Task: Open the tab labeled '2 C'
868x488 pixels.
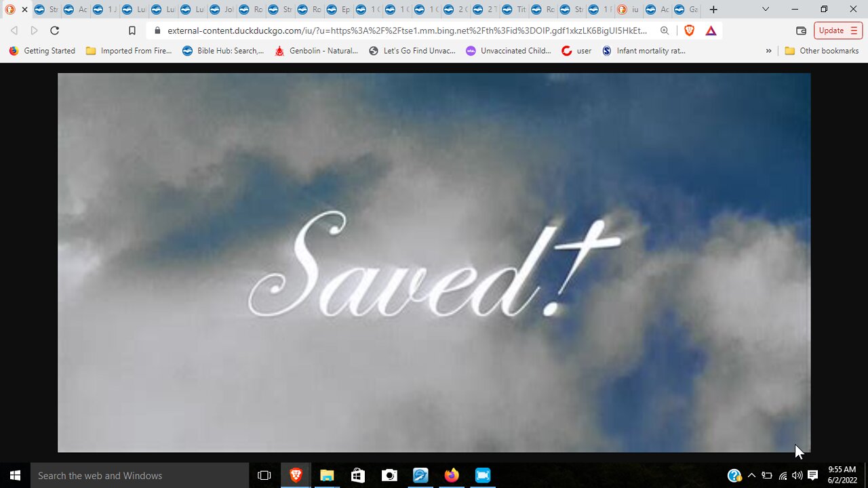Action: point(455,9)
